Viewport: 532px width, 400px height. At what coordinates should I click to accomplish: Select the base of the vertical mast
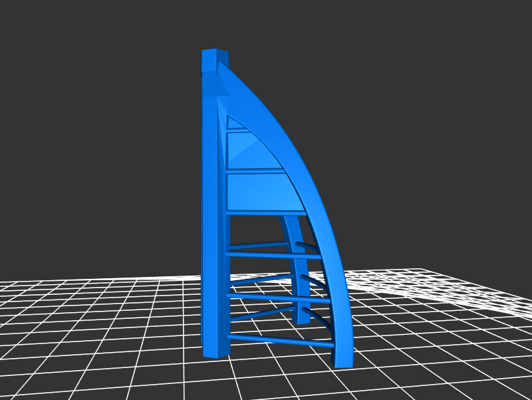point(214,345)
